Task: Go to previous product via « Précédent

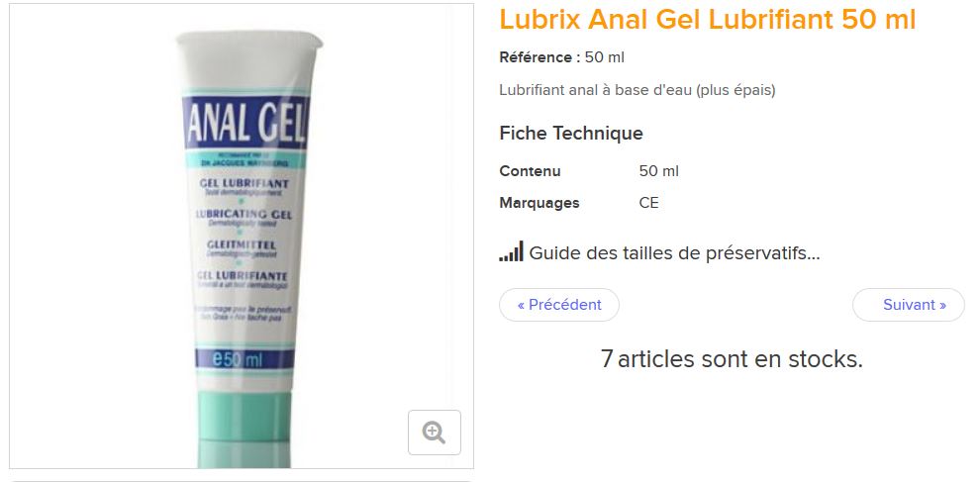Action: 558,305
